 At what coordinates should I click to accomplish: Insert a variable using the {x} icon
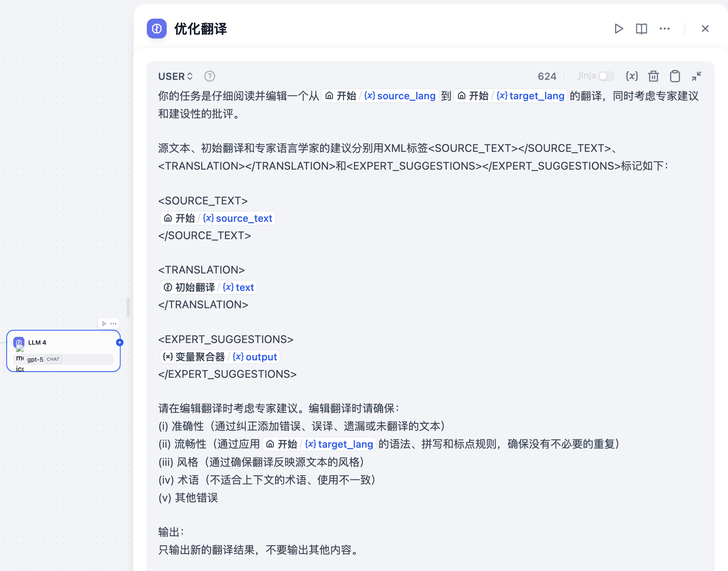click(x=632, y=76)
